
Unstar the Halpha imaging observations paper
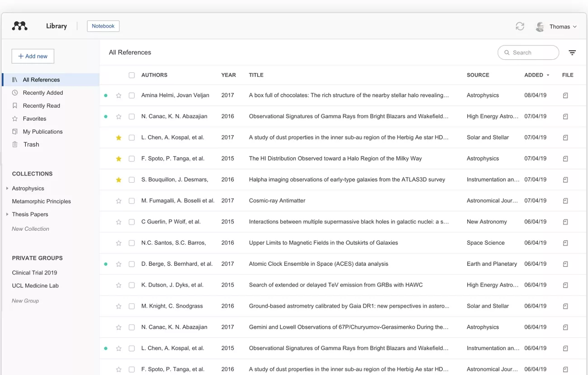119,180
